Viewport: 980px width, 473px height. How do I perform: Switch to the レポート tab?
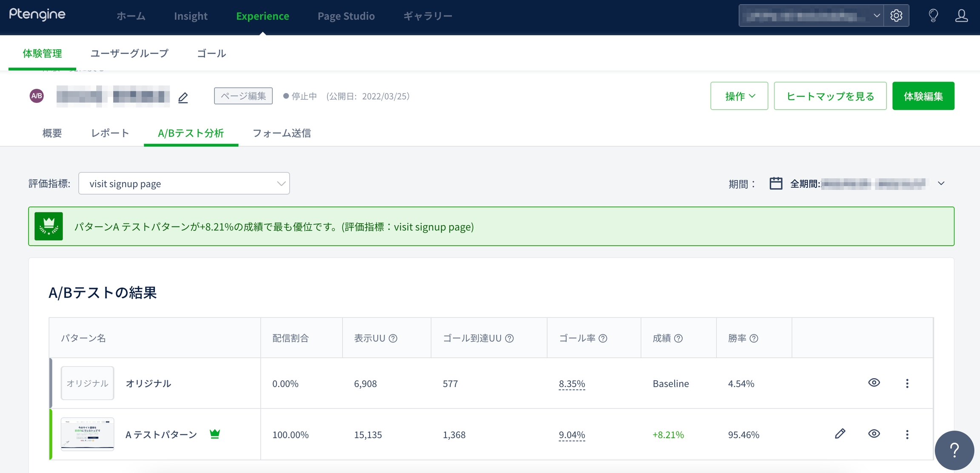pos(110,133)
